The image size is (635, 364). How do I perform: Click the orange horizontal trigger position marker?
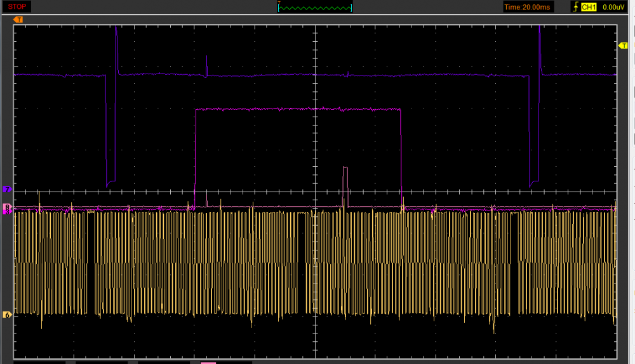[x=18, y=20]
